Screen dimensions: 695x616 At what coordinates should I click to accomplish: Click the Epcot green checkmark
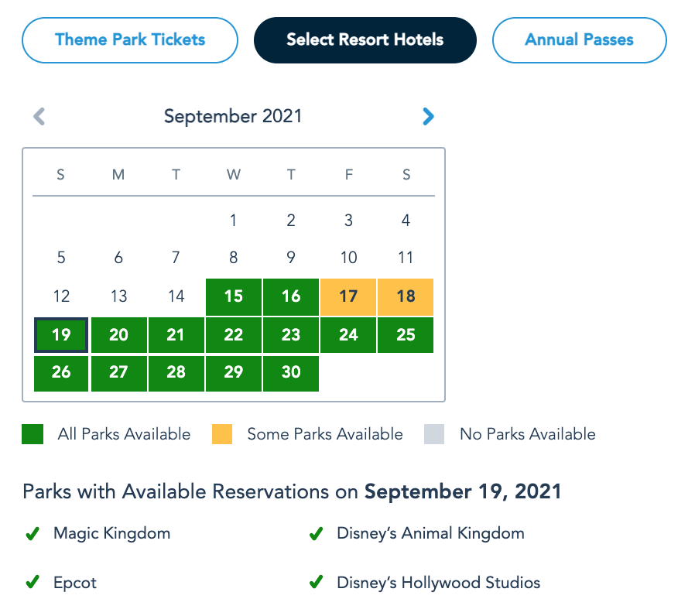click(x=33, y=583)
